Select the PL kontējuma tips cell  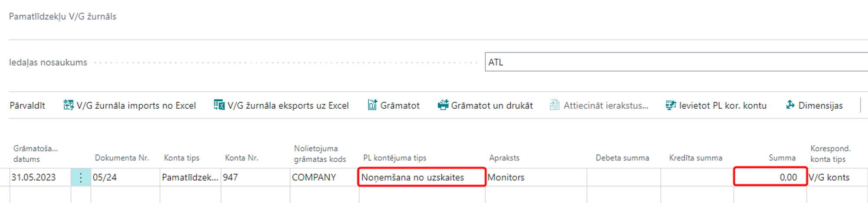click(421, 177)
